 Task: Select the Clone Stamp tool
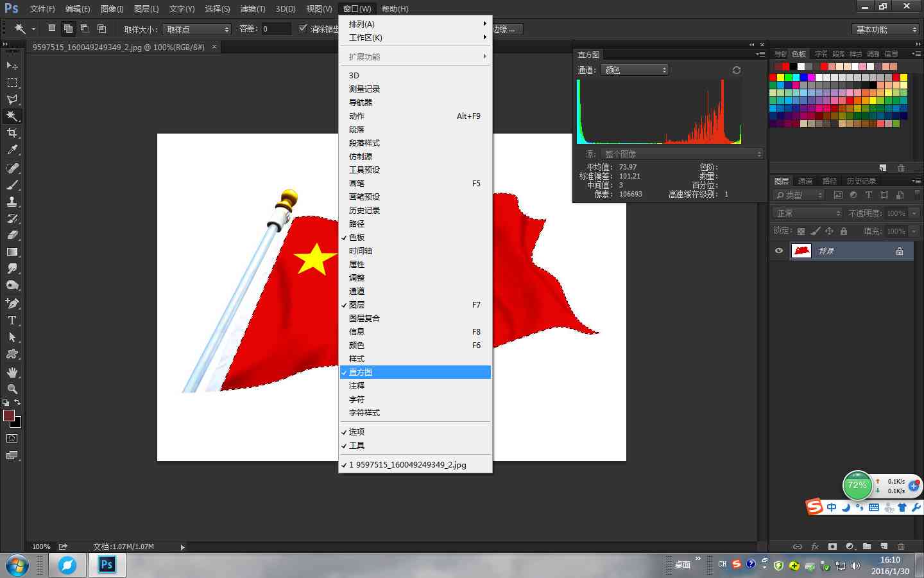12,202
